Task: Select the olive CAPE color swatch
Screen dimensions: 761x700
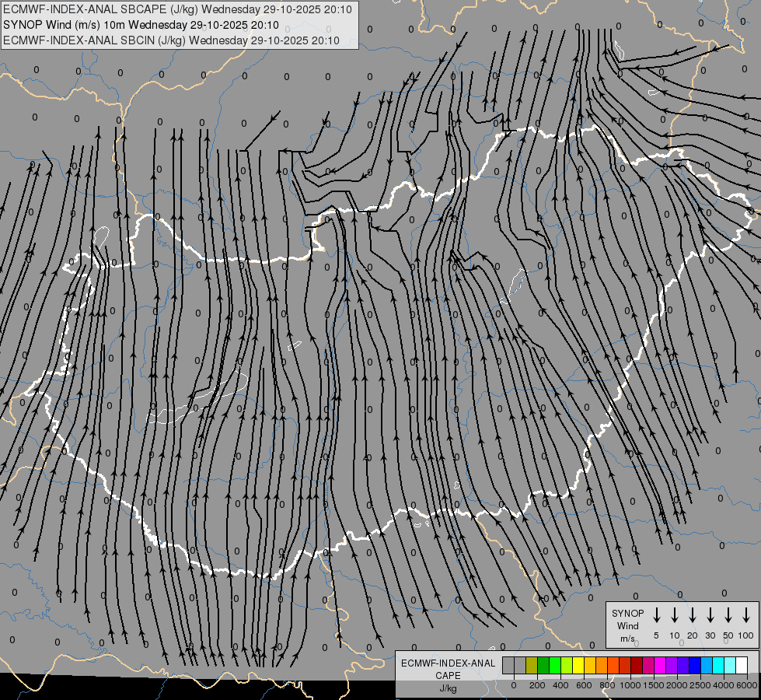Action: (x=532, y=665)
